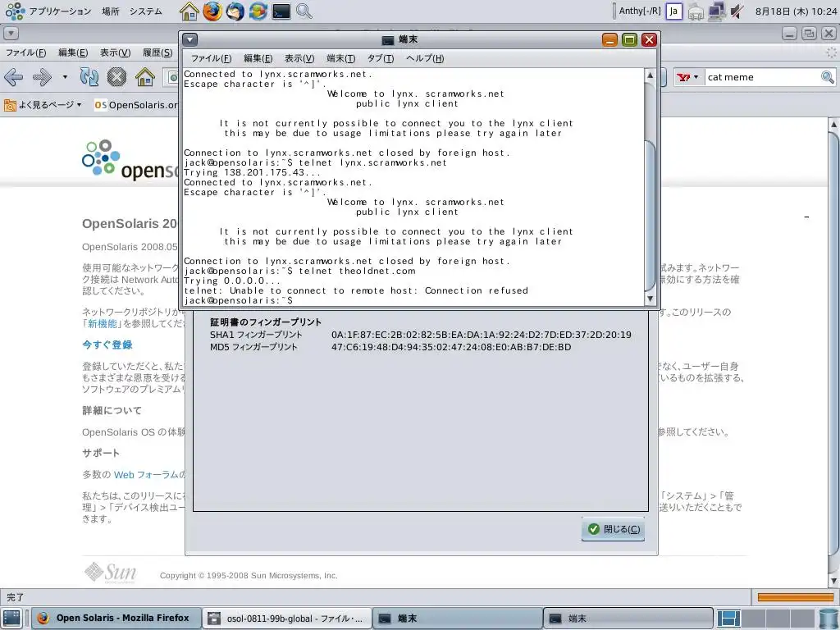
Task: Open the システム panel menu
Action: tap(145, 11)
